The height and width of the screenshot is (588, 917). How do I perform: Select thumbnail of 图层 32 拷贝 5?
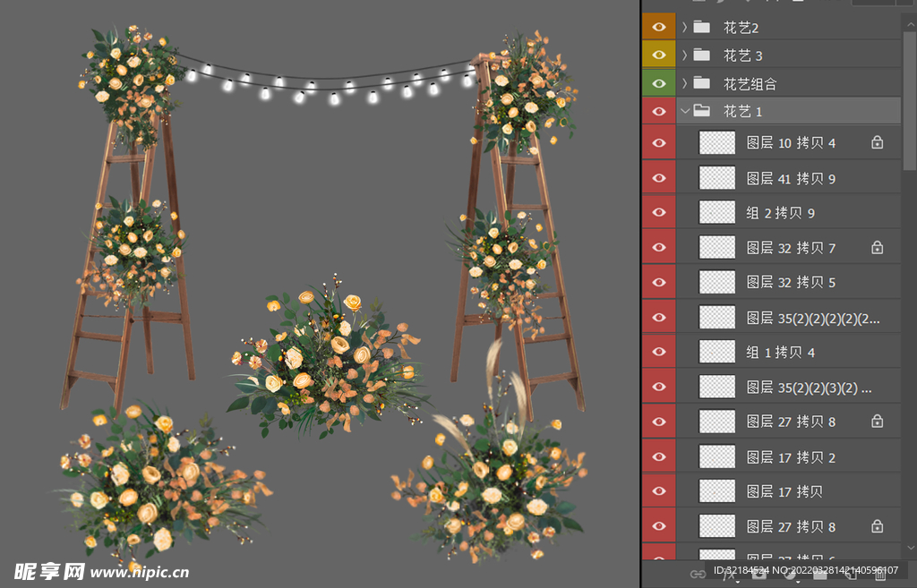(717, 282)
